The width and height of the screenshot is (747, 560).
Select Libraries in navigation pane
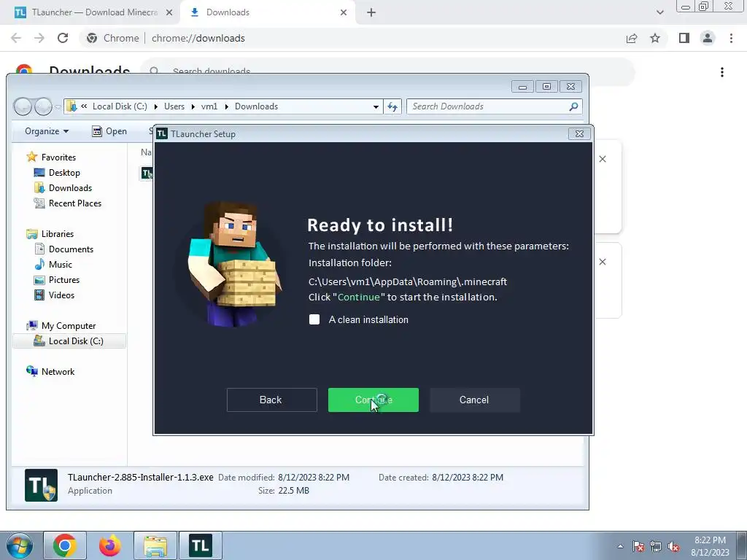(58, 234)
